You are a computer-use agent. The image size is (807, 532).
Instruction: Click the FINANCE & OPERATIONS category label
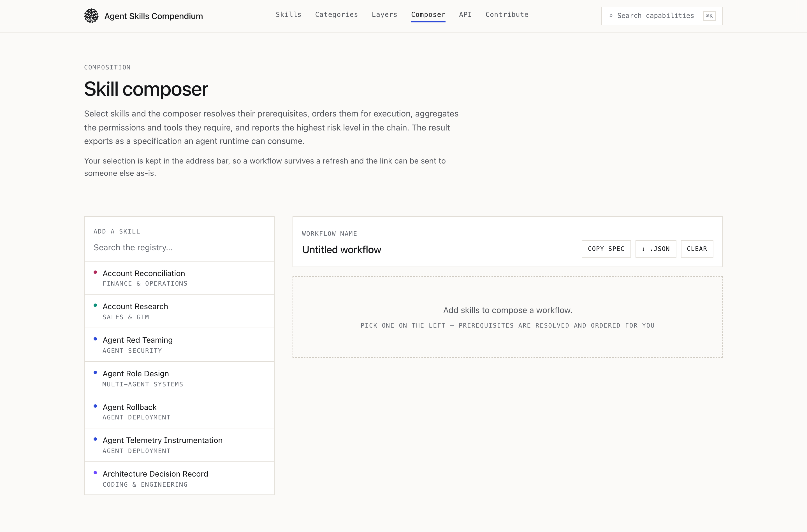[145, 283]
